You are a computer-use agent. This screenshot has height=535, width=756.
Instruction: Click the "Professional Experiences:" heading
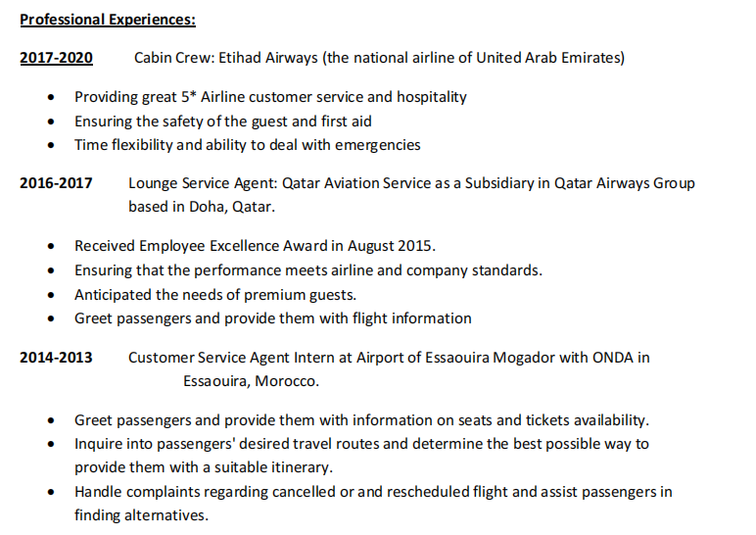[108, 19]
